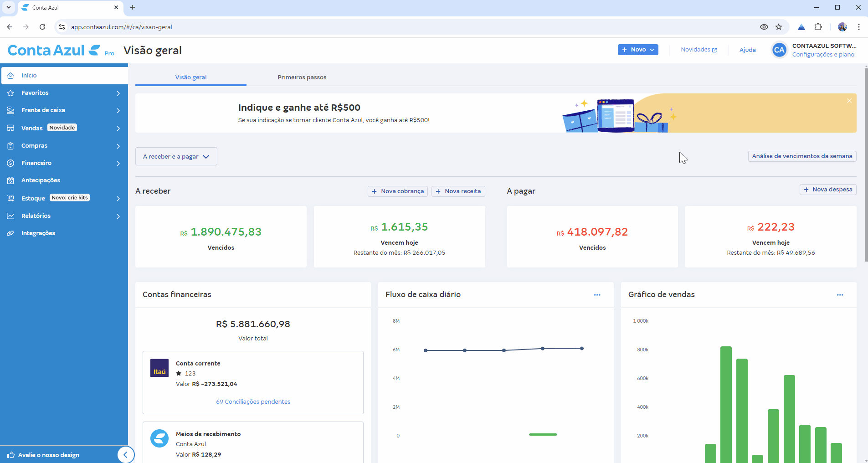Click Avalie o nosso design
868x463 pixels.
pos(49,455)
